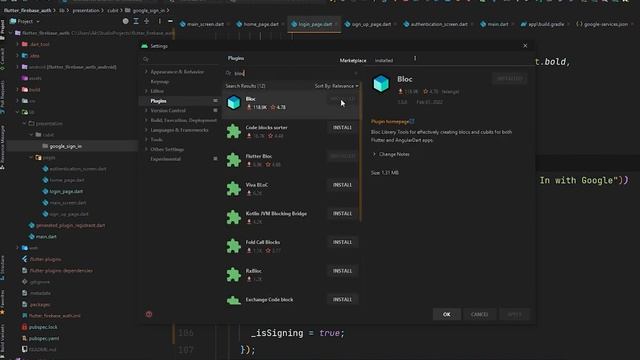Open the Plugin homepage link
Screen dimensions: 640x360
click(392, 122)
